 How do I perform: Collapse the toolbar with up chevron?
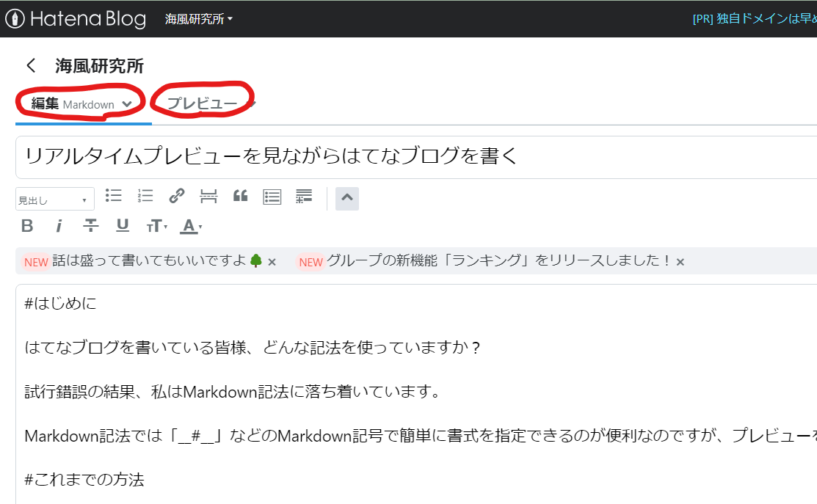347,198
